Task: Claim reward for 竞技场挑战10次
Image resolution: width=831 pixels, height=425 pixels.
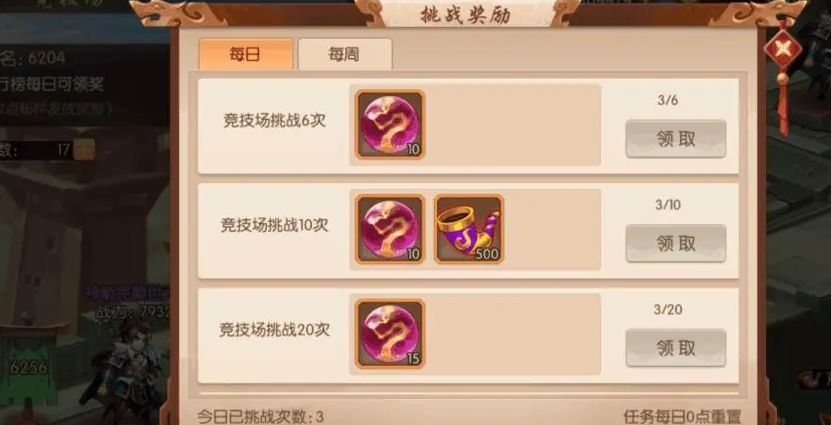Action: [676, 243]
